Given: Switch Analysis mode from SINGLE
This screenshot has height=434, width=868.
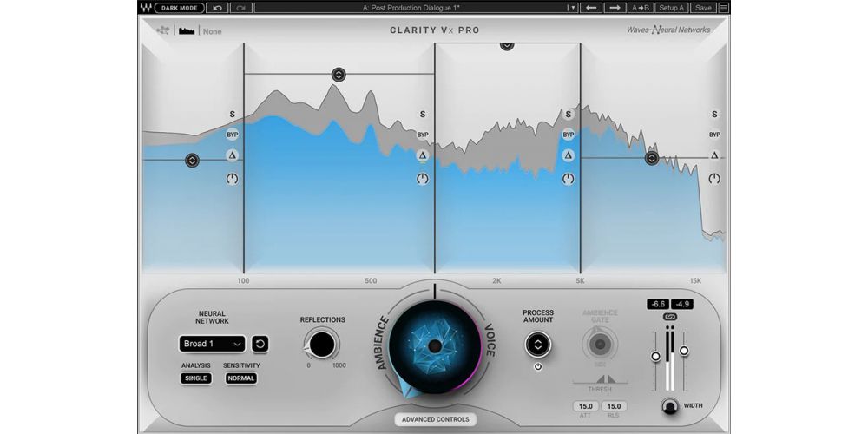Looking at the screenshot, I should (x=196, y=378).
